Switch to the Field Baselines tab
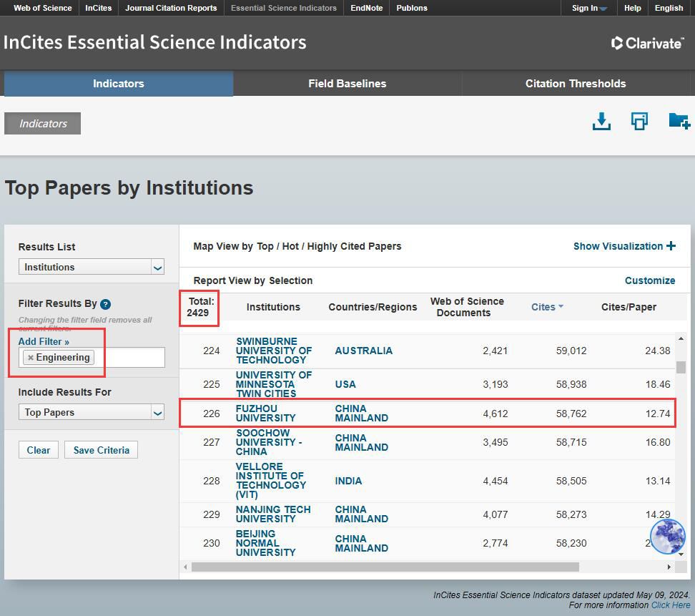The height and width of the screenshot is (616, 695). 347,84
